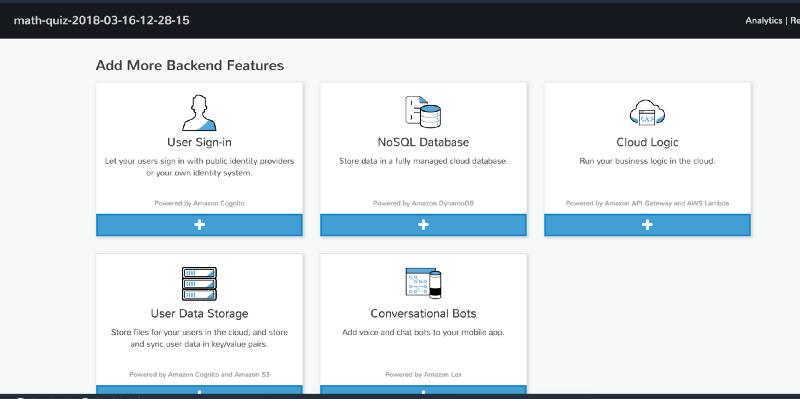Click 'Powered by Amazon Lex' text
This screenshot has width=800, height=399.
point(423,375)
